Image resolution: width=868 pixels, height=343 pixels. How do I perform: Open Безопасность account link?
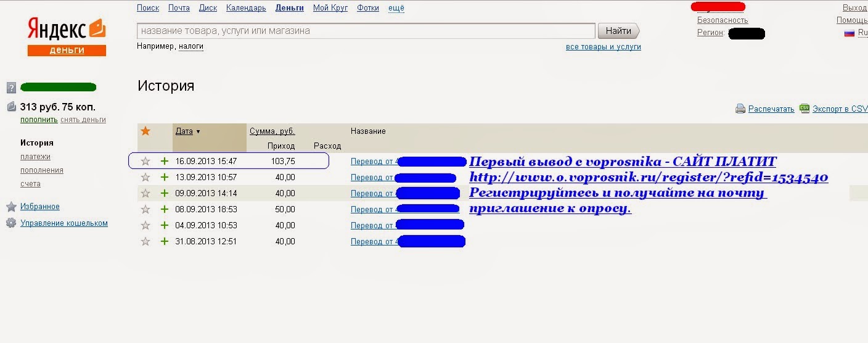click(x=723, y=20)
